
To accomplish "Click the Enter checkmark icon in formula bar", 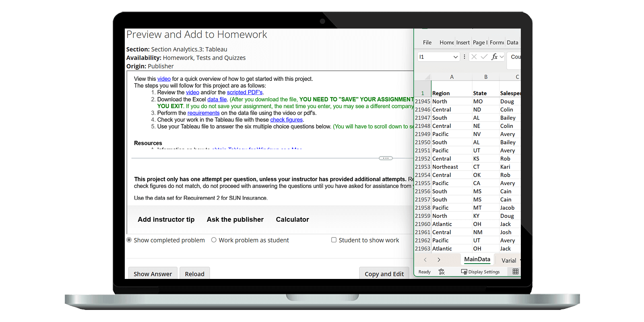I will pos(484,57).
